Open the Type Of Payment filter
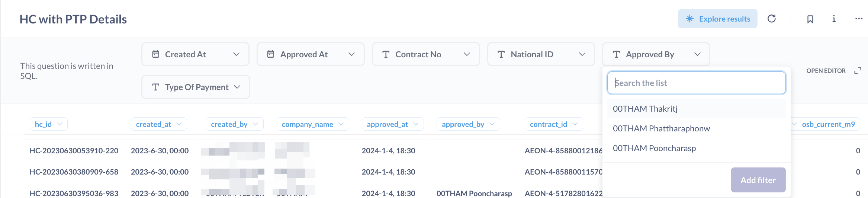868x198 pixels. [x=196, y=87]
